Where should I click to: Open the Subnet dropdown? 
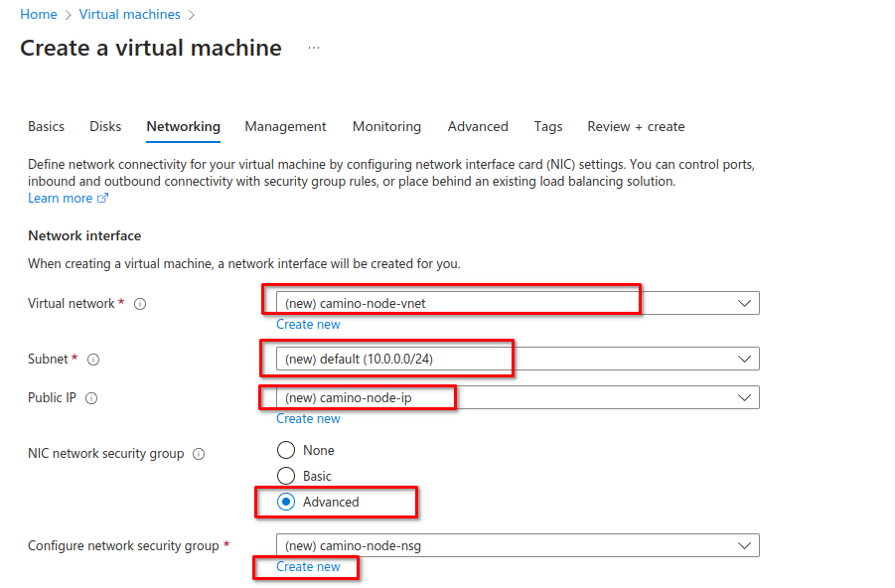(517, 359)
